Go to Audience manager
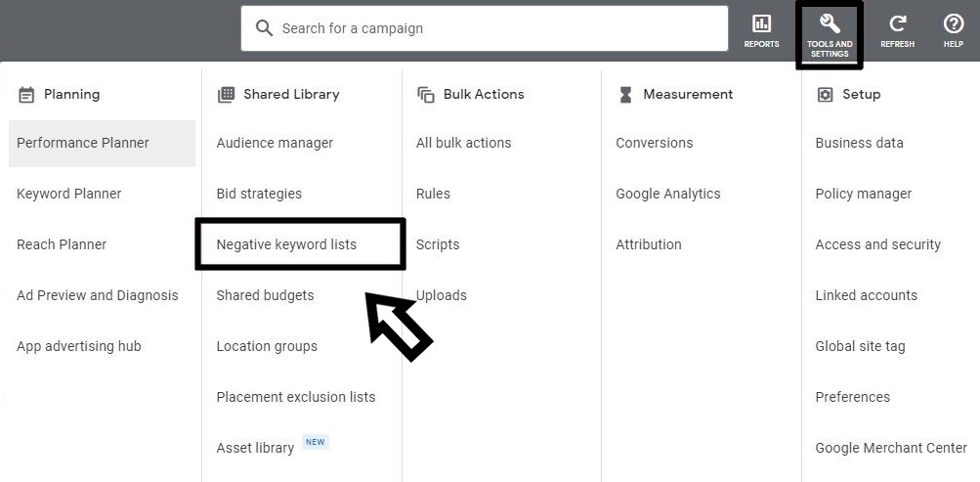The height and width of the screenshot is (482, 980). 275,143
